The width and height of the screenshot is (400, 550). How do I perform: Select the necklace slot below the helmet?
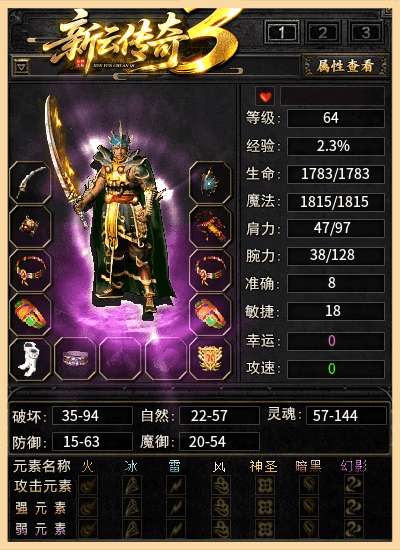click(x=210, y=227)
